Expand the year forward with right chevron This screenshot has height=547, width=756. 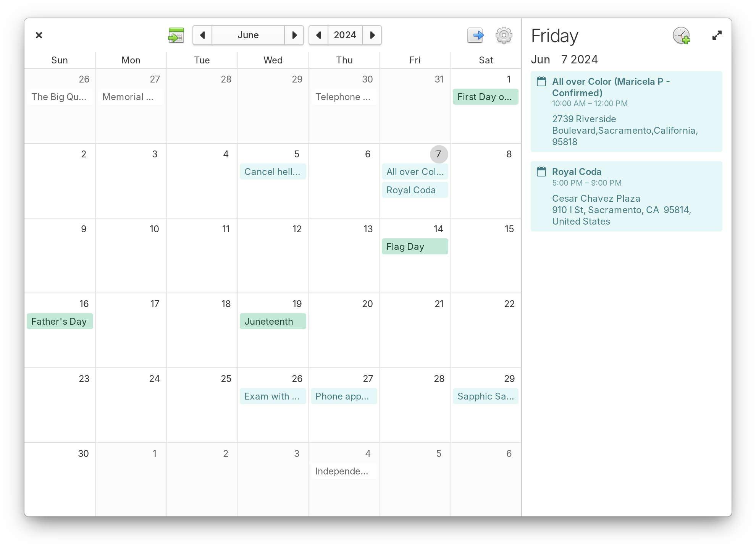[x=373, y=35]
